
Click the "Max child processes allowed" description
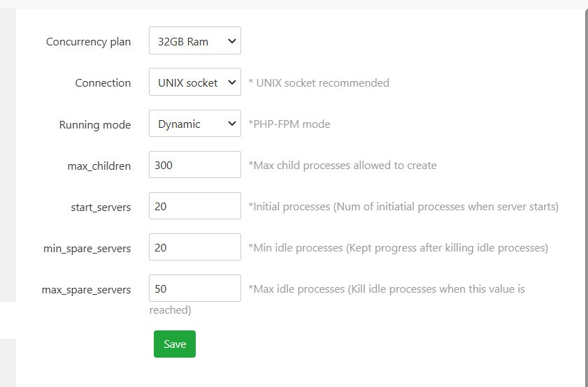pyautogui.click(x=343, y=166)
